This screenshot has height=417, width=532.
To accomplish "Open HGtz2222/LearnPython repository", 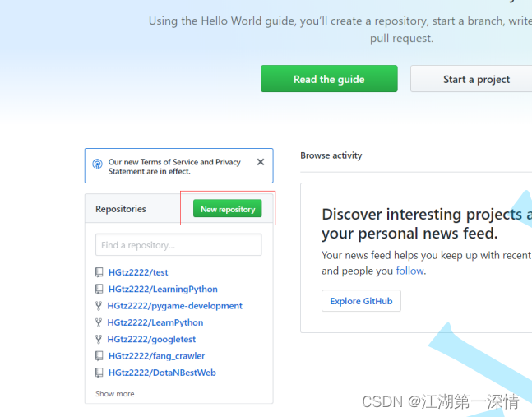I will (155, 322).
